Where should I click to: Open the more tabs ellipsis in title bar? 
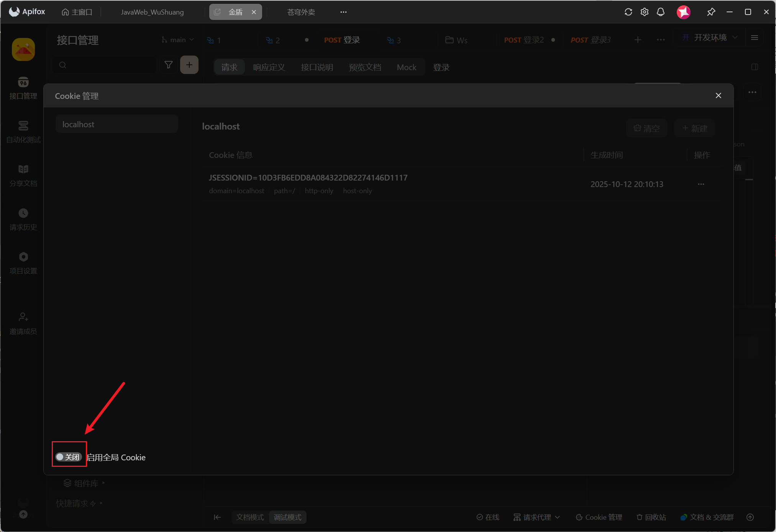[x=343, y=12]
